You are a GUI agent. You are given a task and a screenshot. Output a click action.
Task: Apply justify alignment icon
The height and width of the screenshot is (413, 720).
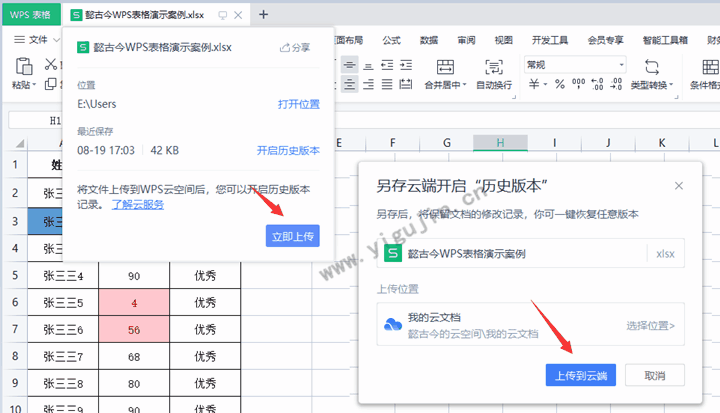click(387, 85)
